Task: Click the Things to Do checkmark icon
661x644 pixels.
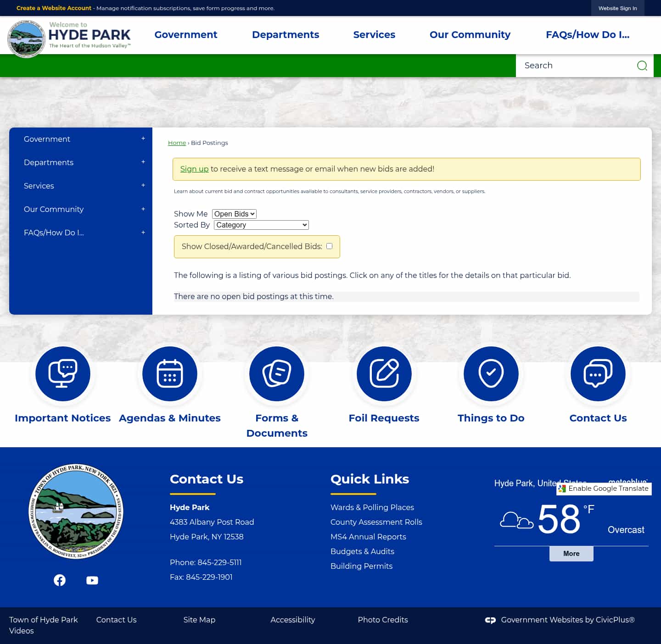Action: coord(491,374)
